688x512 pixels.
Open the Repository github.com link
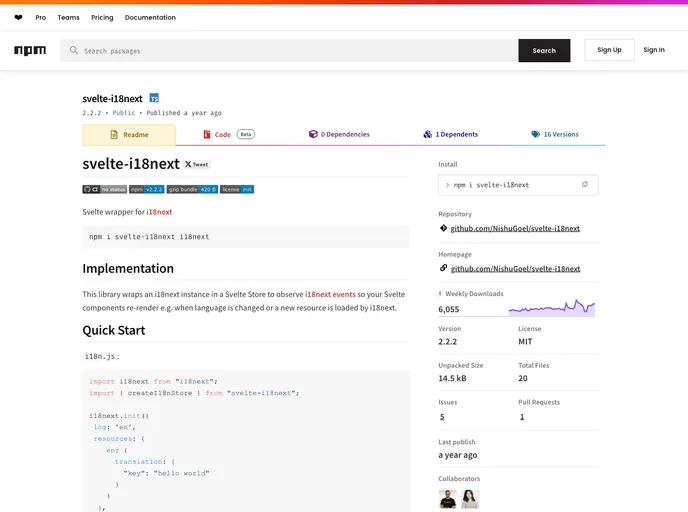click(x=515, y=228)
